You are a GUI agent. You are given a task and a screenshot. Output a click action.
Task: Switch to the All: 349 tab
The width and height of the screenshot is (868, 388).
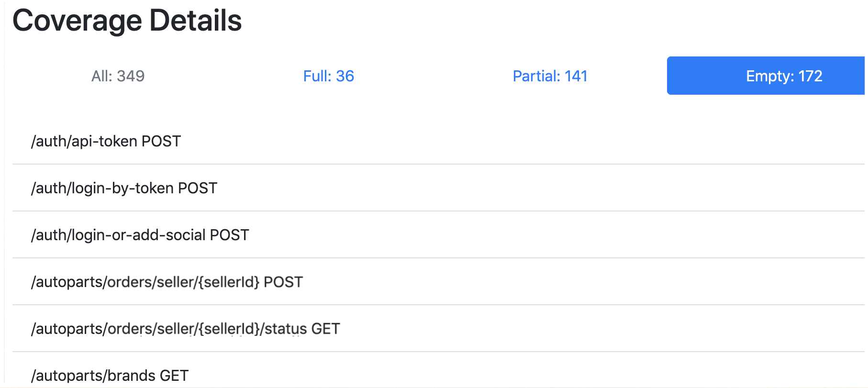[118, 76]
